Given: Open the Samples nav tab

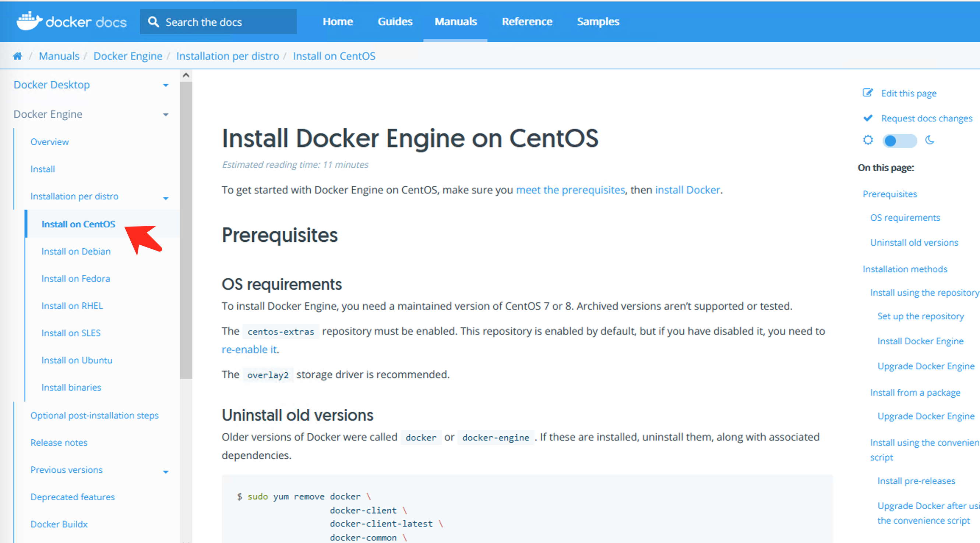Looking at the screenshot, I should pyautogui.click(x=598, y=22).
